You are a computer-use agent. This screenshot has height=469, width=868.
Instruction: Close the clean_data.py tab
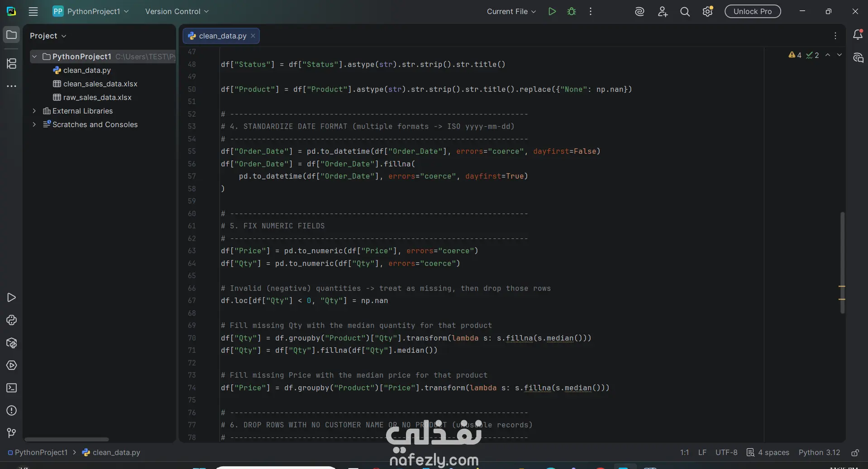[x=253, y=36]
